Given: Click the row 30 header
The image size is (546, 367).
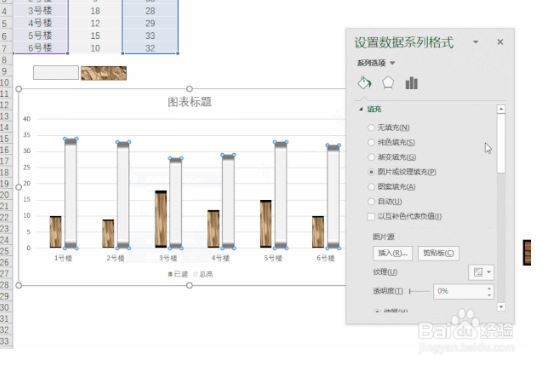Looking at the screenshot, I should (x=6, y=307).
